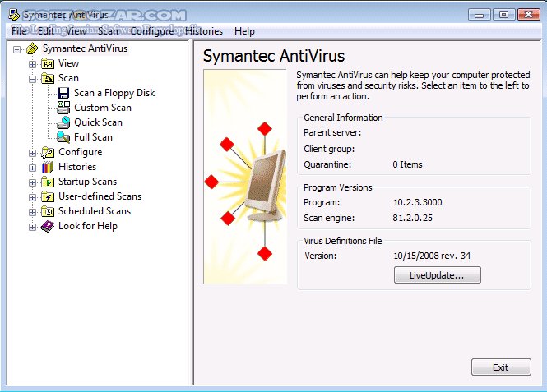This screenshot has width=547, height=392.
Task: Select the Startup Scans label
Action: pos(87,182)
